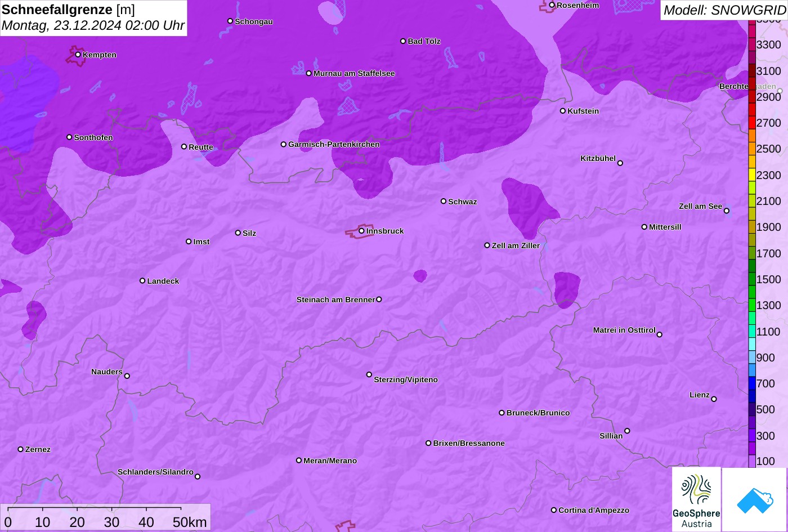788x532 pixels.
Task: Click the Sterzing/Vipiteno marker dot
Action: [369, 374]
